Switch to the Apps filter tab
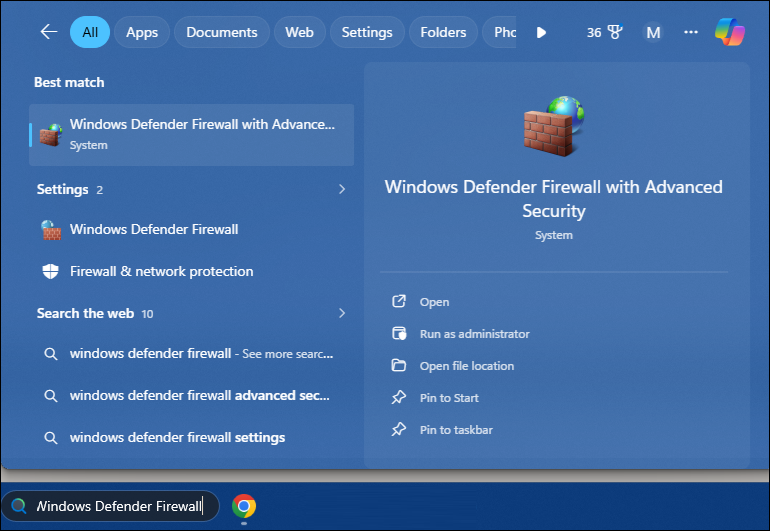This screenshot has width=770, height=531. click(x=142, y=32)
